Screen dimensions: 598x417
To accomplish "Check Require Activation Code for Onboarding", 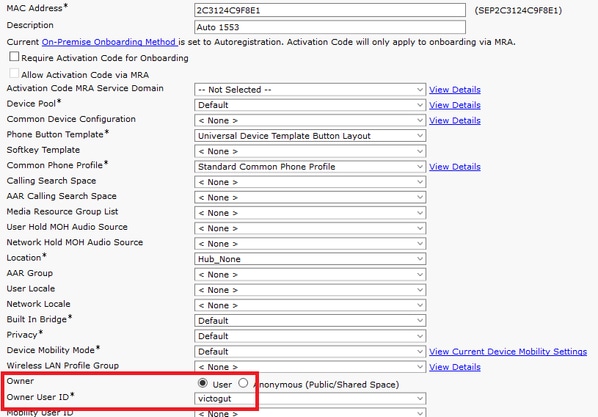I will (x=14, y=56).
